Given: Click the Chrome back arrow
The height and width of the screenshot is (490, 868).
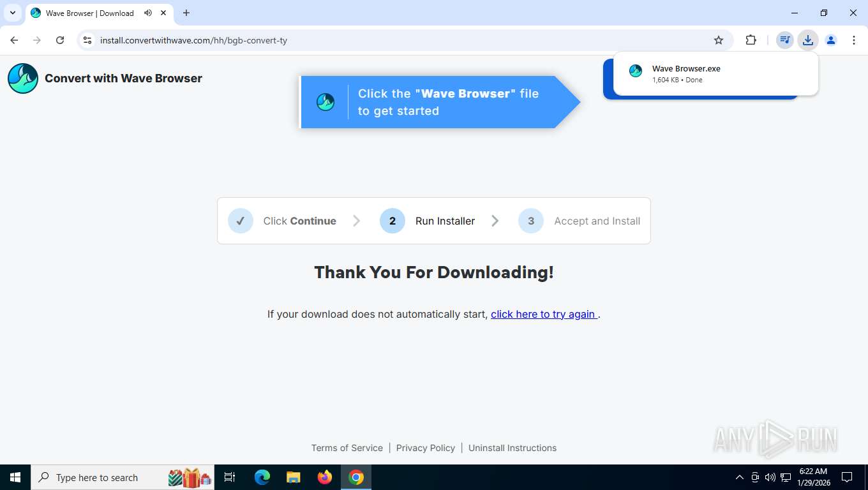Looking at the screenshot, I should click(x=14, y=40).
